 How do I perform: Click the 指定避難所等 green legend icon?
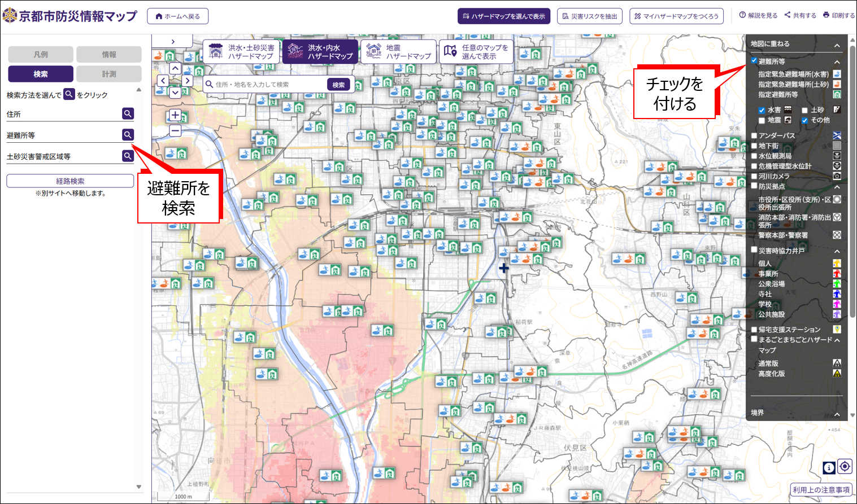837,94
